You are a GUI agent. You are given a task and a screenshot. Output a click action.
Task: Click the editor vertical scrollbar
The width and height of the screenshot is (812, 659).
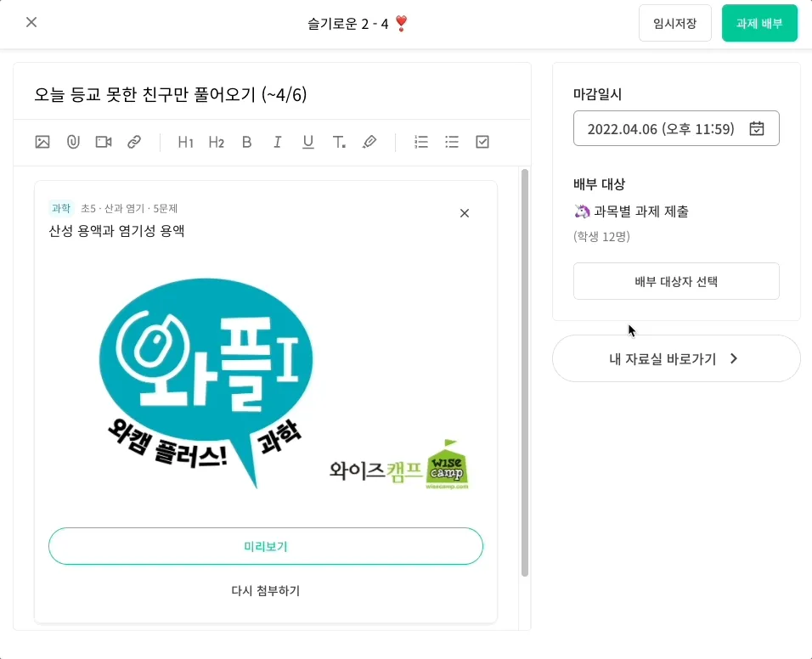pyautogui.click(x=525, y=373)
